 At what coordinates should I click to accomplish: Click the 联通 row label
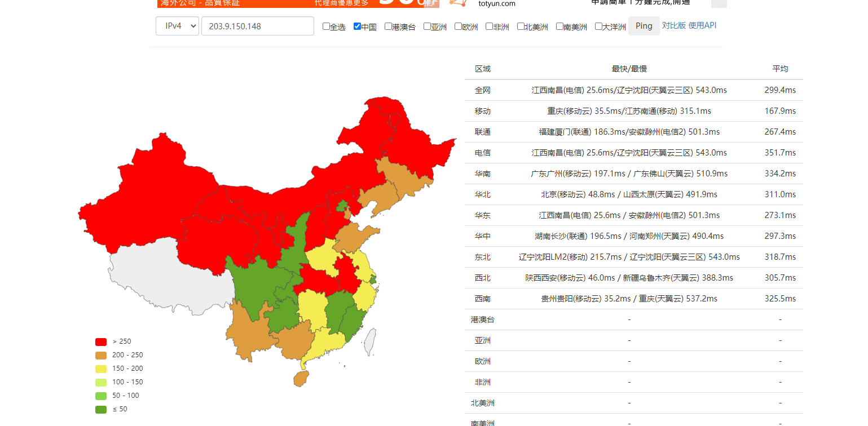click(483, 132)
